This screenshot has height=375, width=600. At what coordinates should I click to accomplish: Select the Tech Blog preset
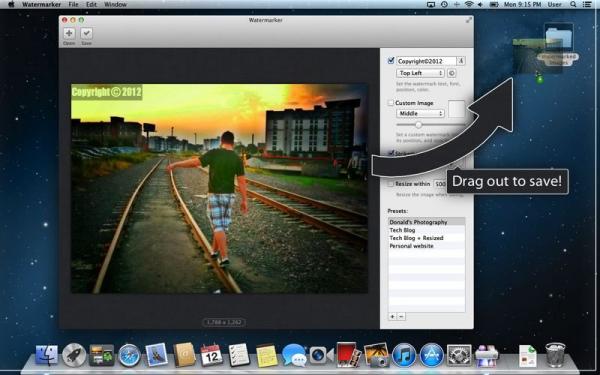click(x=427, y=230)
